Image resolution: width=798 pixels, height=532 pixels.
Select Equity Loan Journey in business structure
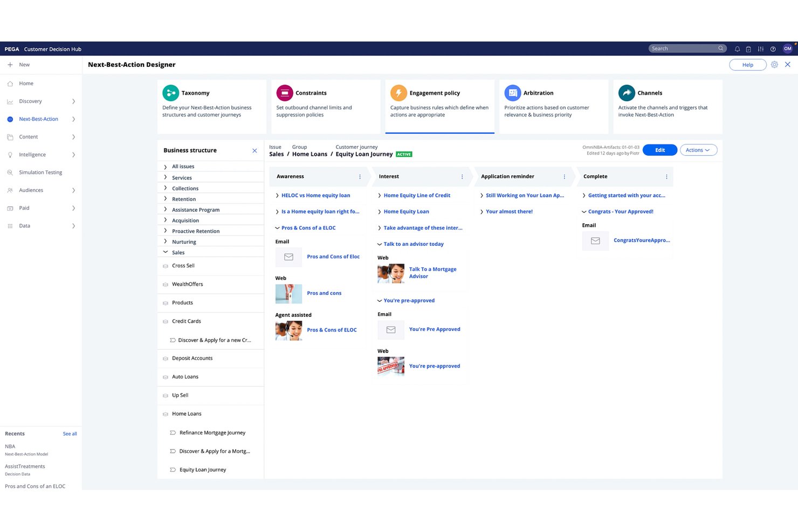point(203,470)
